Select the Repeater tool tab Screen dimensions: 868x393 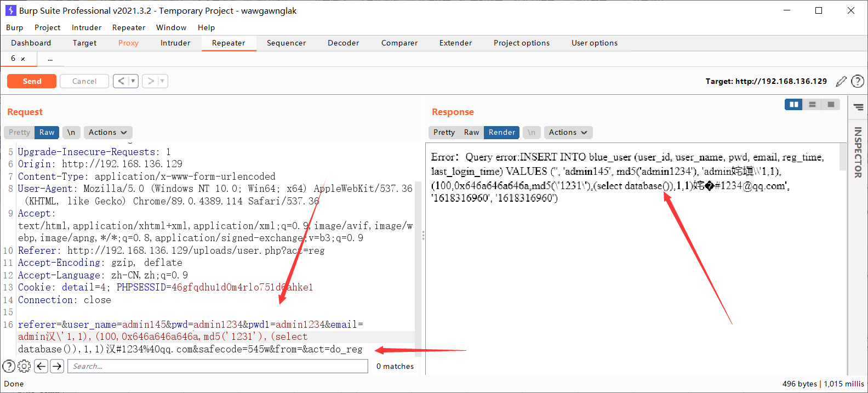229,43
